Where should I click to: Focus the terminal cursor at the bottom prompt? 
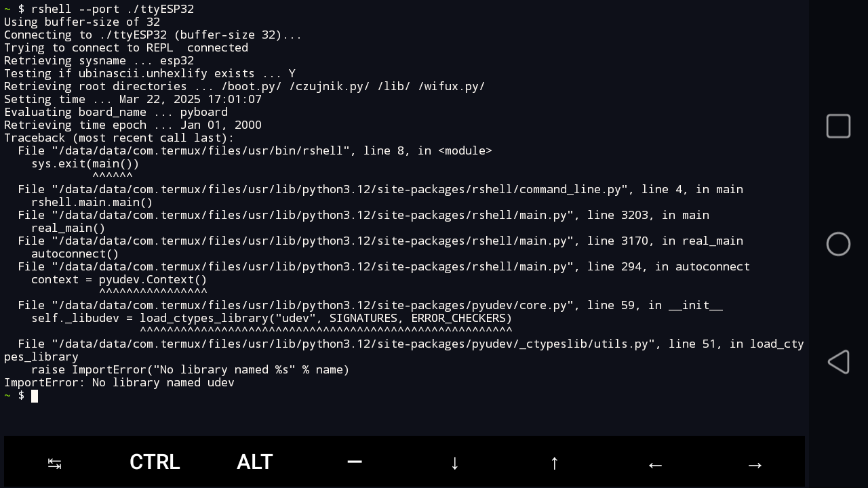click(35, 396)
